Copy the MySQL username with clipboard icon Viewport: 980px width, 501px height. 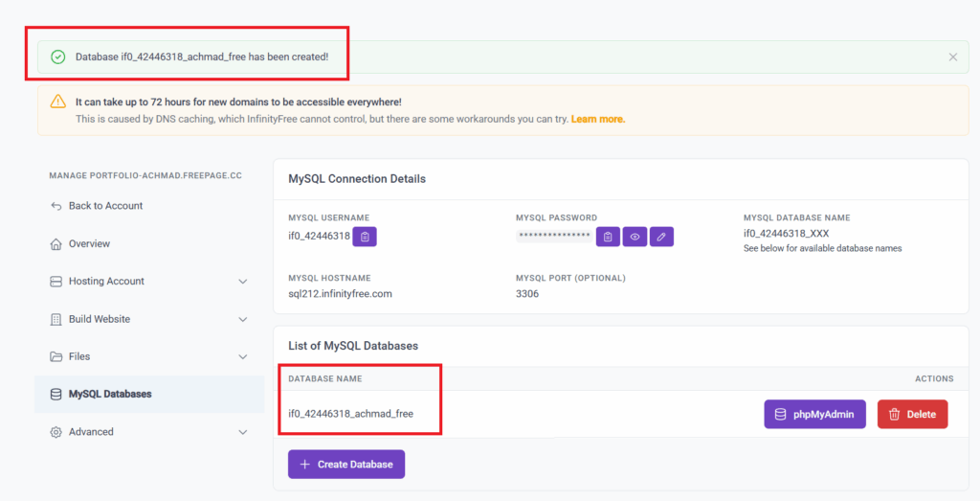(365, 237)
